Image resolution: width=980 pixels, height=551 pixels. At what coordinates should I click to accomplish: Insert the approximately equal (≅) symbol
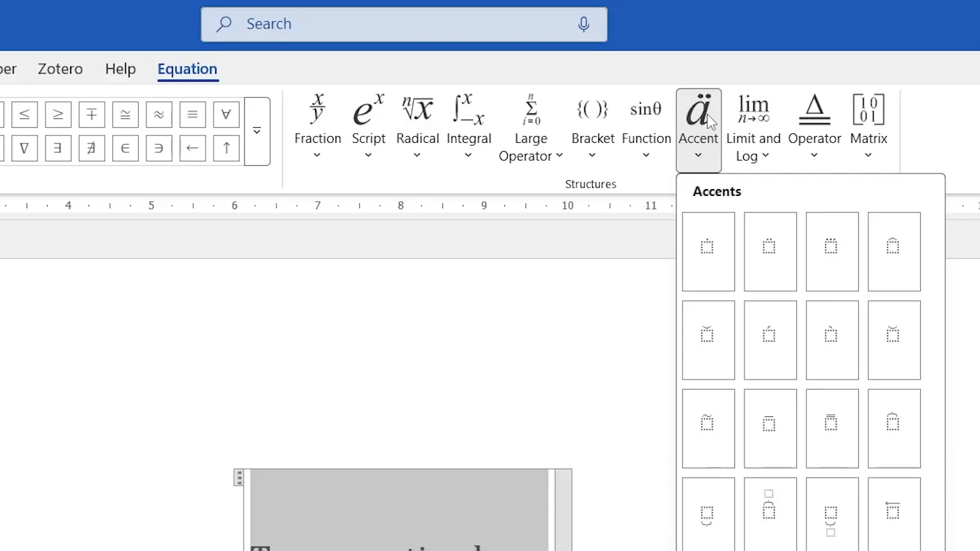pos(125,115)
